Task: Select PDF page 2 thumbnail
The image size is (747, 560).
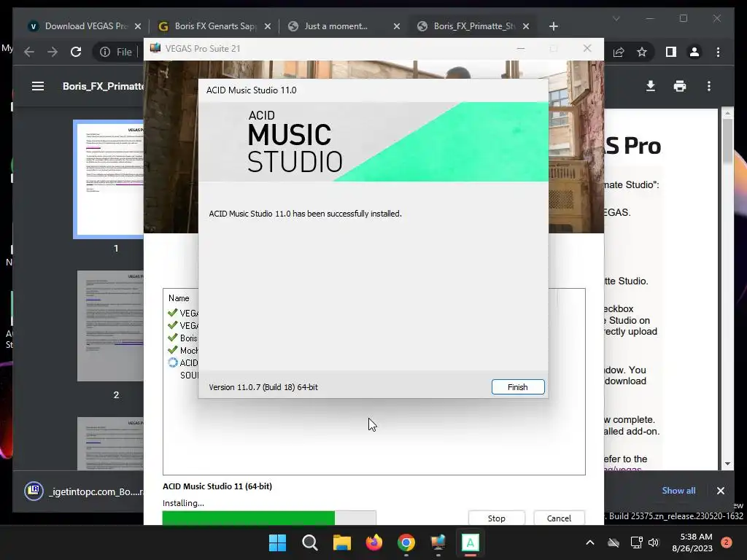Action: click(111, 326)
